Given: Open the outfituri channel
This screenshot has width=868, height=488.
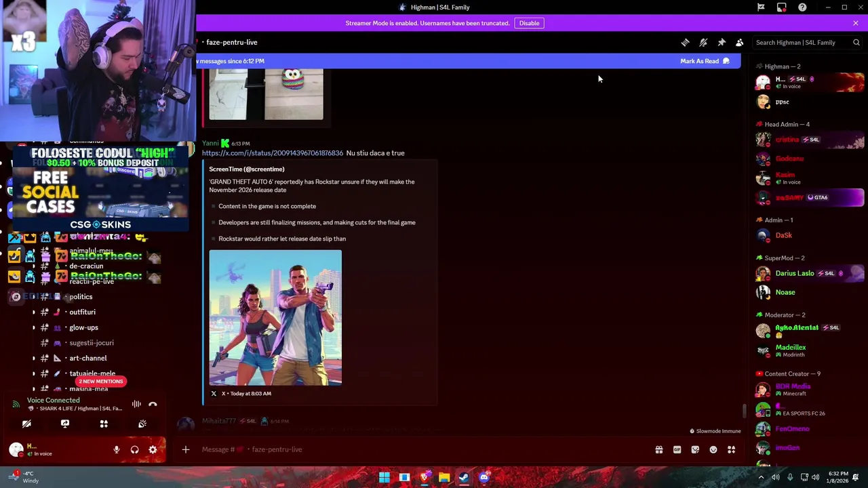Looking at the screenshot, I should coord(82,312).
